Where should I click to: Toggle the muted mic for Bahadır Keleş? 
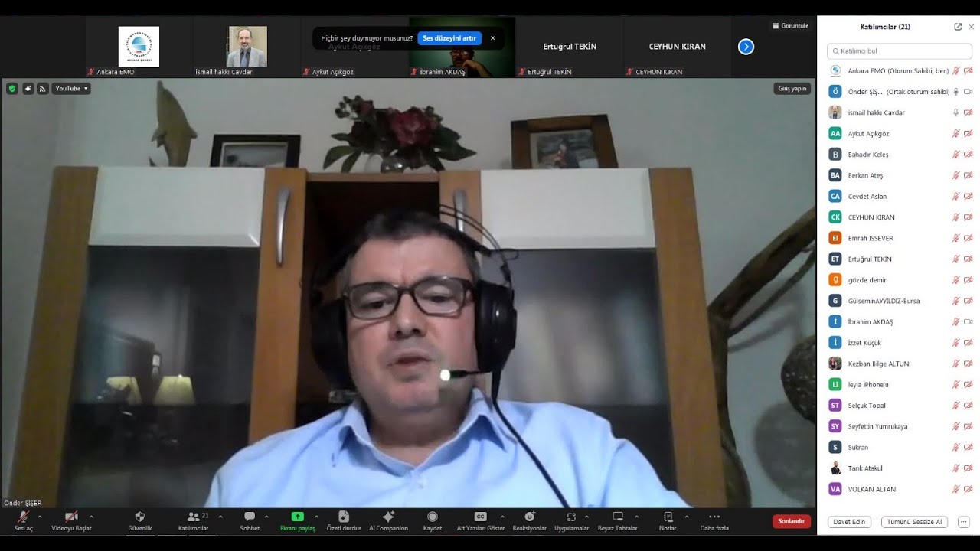(x=955, y=155)
